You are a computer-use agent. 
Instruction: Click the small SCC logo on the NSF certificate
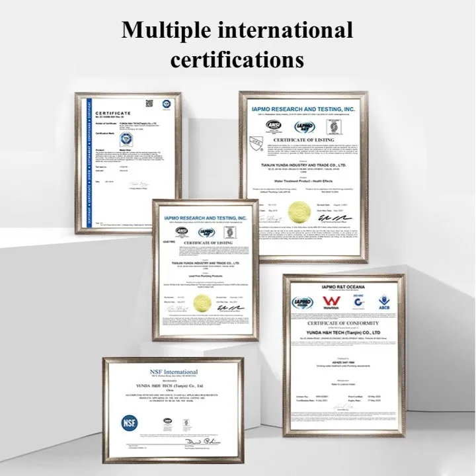186,422
